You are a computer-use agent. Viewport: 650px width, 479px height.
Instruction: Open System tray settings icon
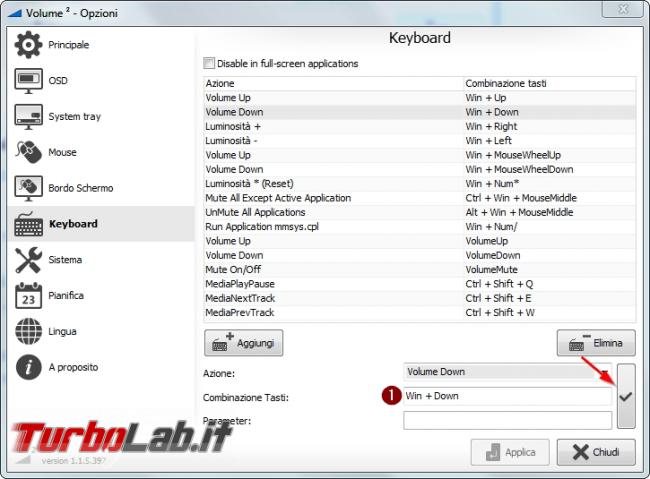pyautogui.click(x=28, y=117)
